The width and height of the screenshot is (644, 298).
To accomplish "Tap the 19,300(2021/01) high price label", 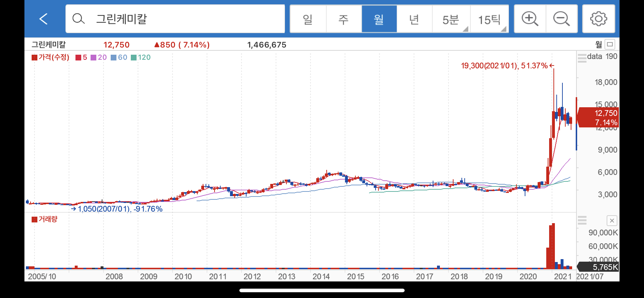I will (x=507, y=66).
